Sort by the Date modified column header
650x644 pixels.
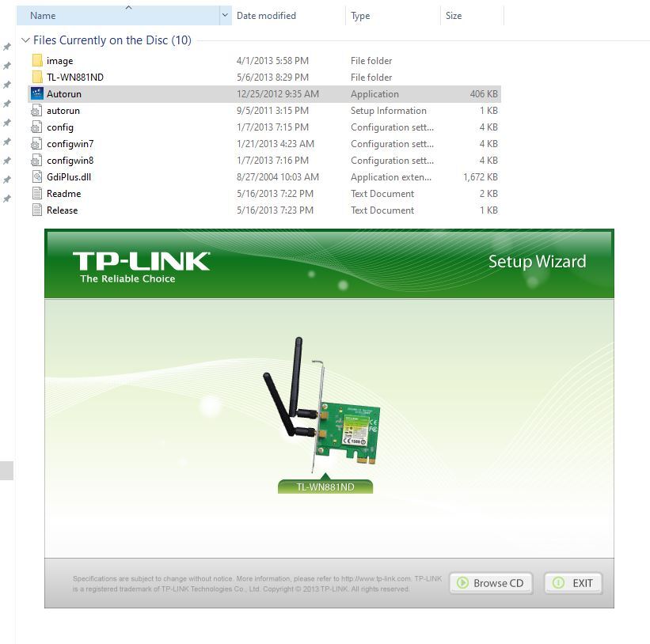(288, 15)
